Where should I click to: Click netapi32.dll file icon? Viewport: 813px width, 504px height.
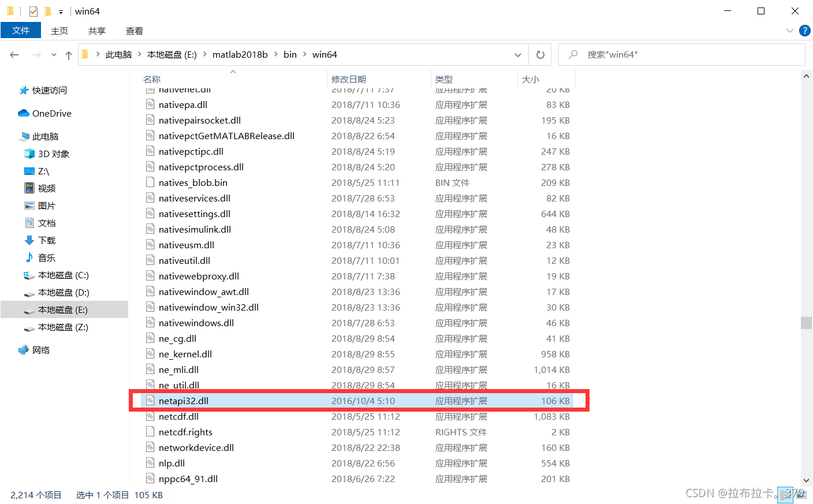point(150,400)
